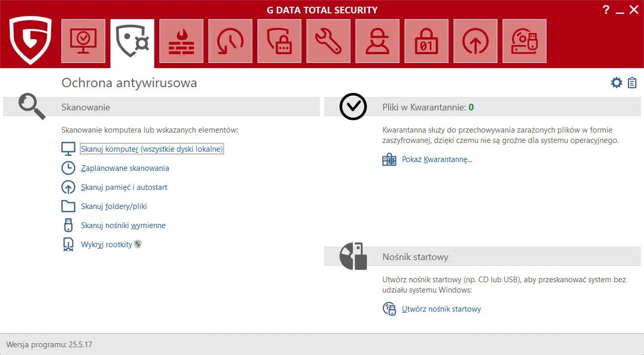644x355 pixels.
Task: Open the device control USB module
Action: (524, 40)
